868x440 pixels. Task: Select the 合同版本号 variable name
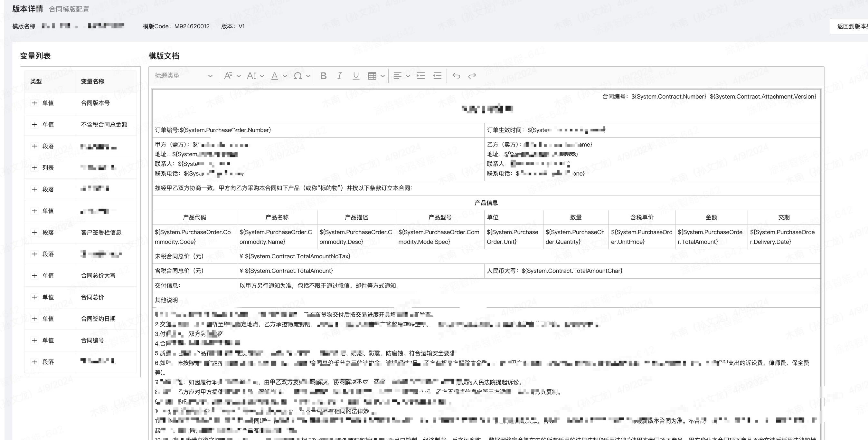coord(95,103)
